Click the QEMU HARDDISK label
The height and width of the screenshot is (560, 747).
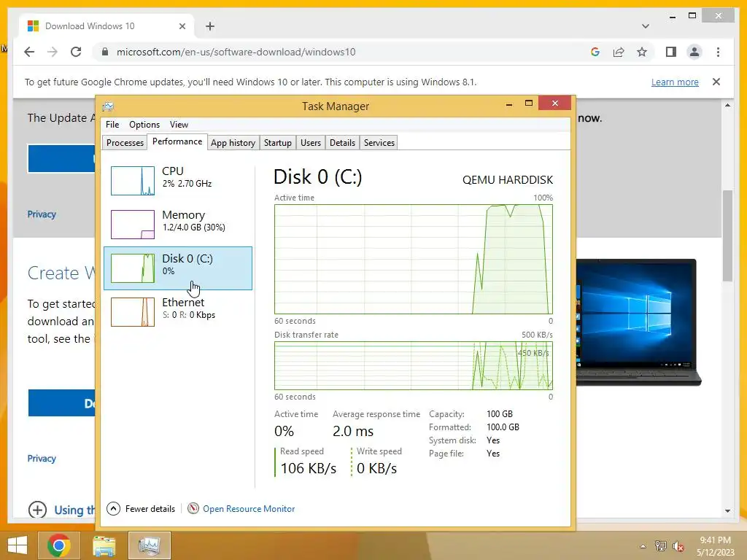point(508,180)
